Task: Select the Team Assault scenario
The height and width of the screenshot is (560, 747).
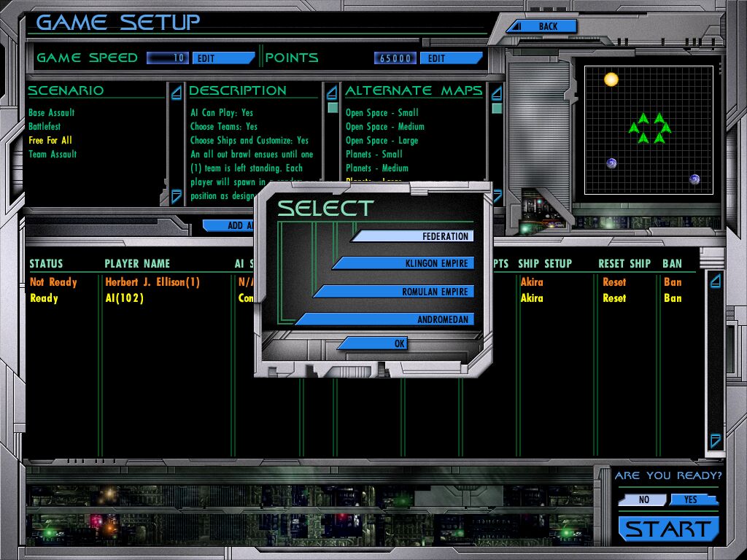Action: pyautogui.click(x=53, y=155)
